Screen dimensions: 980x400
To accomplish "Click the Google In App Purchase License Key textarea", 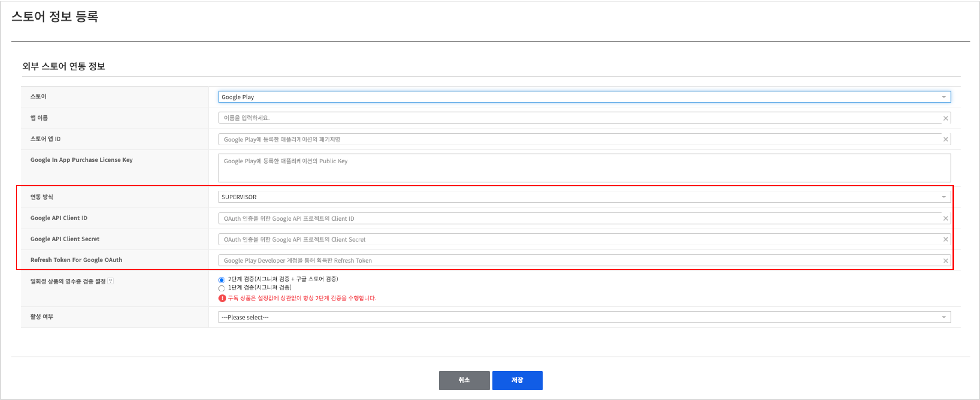I will tap(584, 168).
